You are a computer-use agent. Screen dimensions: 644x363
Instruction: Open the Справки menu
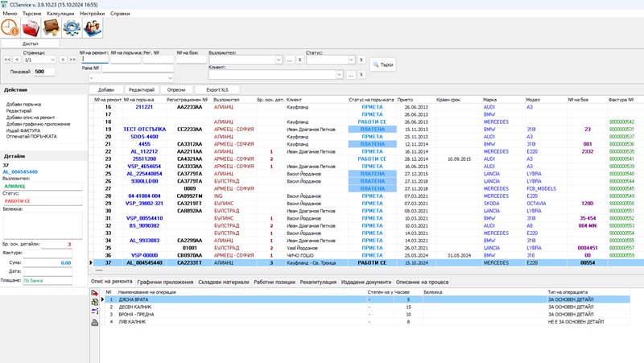coord(120,14)
